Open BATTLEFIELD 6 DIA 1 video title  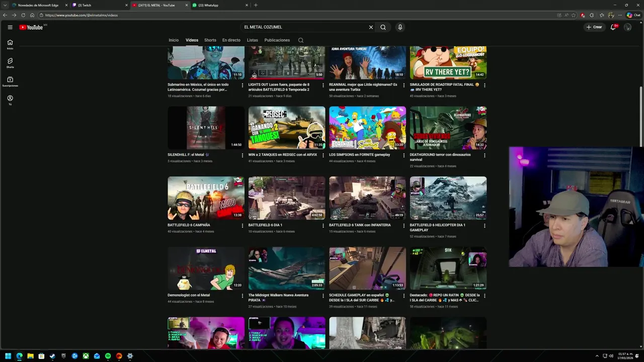tap(265, 225)
